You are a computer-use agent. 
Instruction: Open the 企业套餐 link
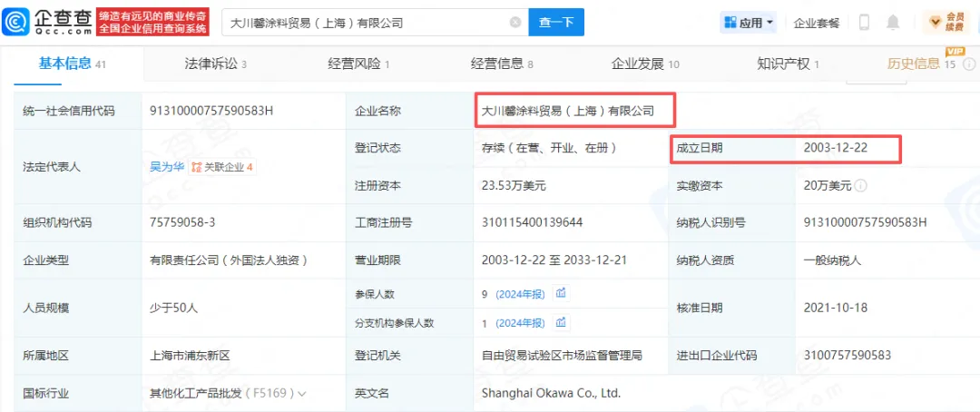[x=817, y=23]
